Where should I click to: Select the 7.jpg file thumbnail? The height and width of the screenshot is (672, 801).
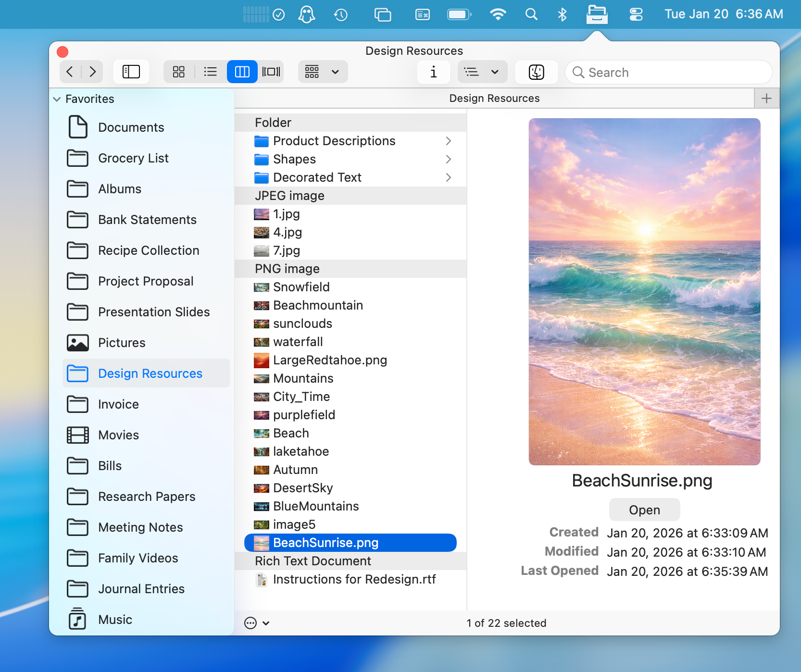point(262,250)
